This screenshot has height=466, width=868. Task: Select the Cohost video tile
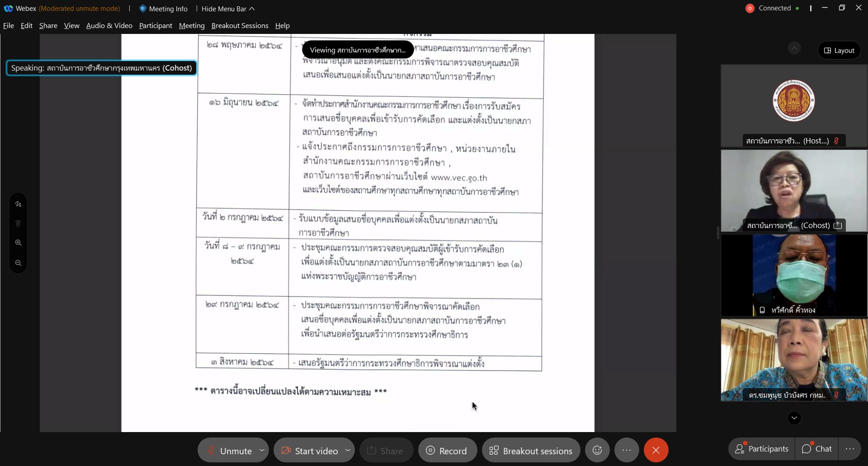[794, 190]
